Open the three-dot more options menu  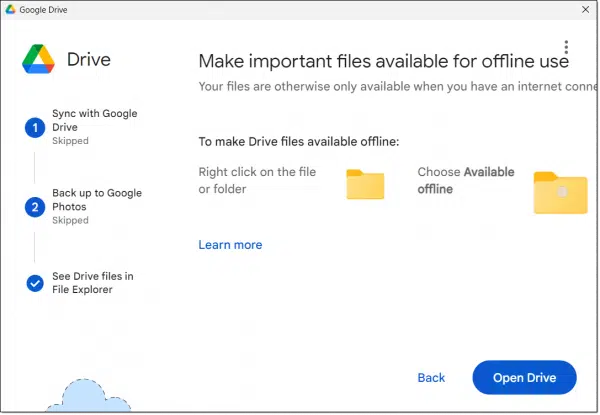click(x=566, y=48)
